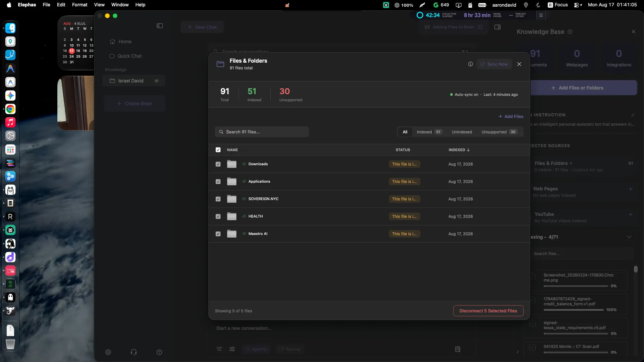Viewport: 644px width, 362px height.
Task: Add YouTube source with the plus icon
Action: pyautogui.click(x=631, y=215)
